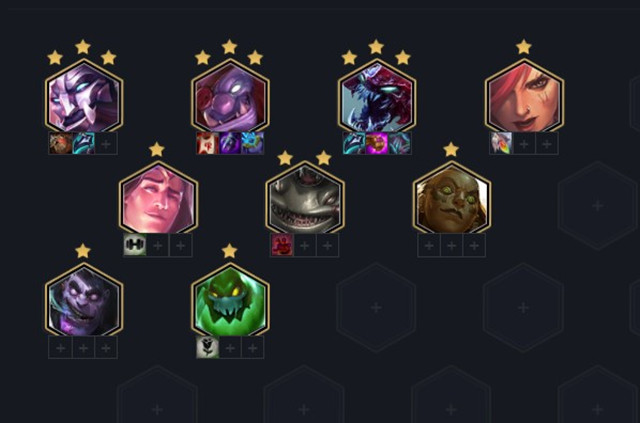
Task: Click the first three-star masked purple champion
Action: (84, 97)
